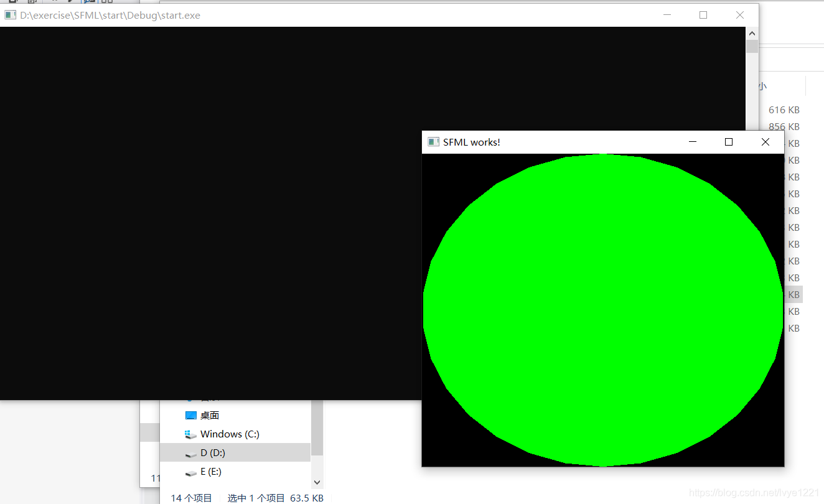This screenshot has height=504, width=824.
Task: Open Windows (C:) in the navigation pane
Action: tap(235, 434)
